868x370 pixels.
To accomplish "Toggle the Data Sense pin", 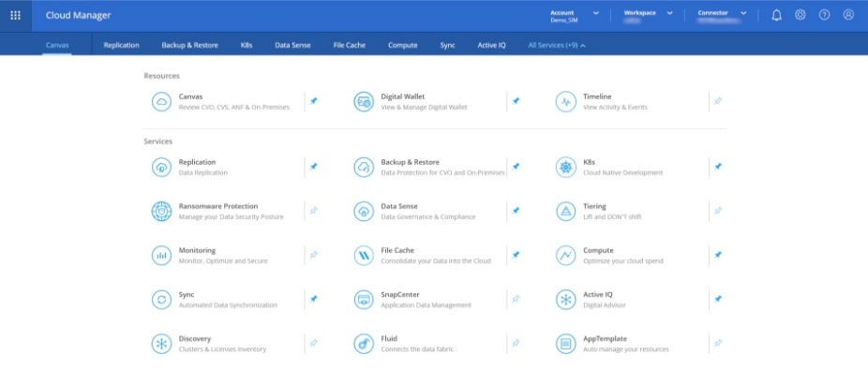I will pos(516,211).
